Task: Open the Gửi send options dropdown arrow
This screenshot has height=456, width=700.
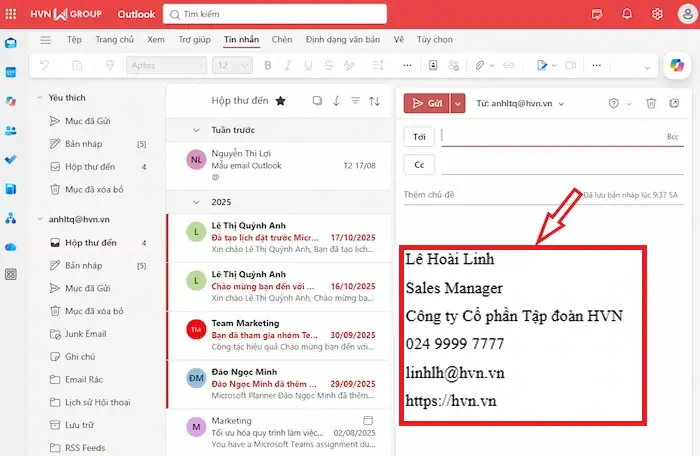Action: 458,104
